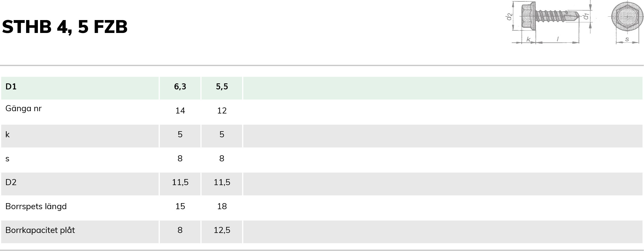Click the Gänga nr row label
Viewport: 644px width, 251px height.
point(24,109)
